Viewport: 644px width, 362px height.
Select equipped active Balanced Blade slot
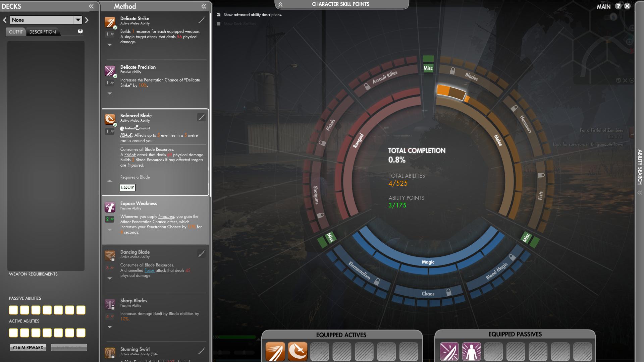click(x=298, y=351)
